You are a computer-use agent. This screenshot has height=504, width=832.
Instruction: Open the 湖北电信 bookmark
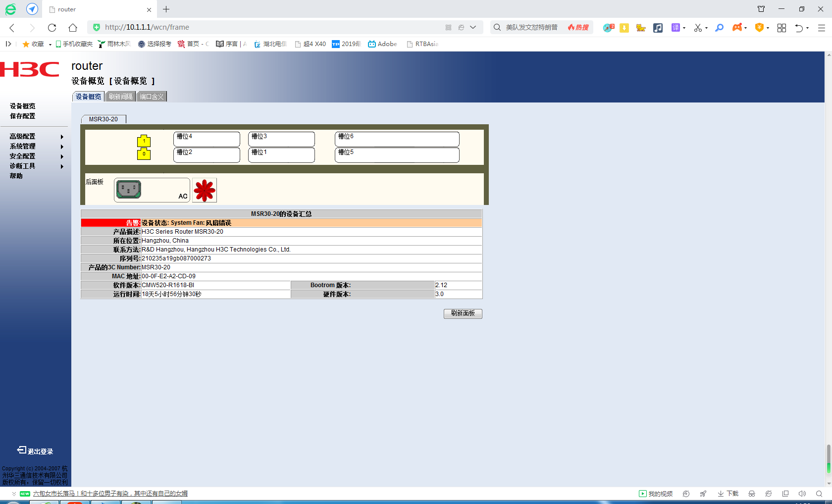[270, 44]
